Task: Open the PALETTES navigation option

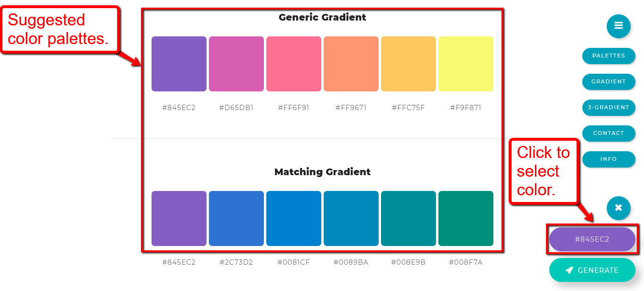Action: 609,56
